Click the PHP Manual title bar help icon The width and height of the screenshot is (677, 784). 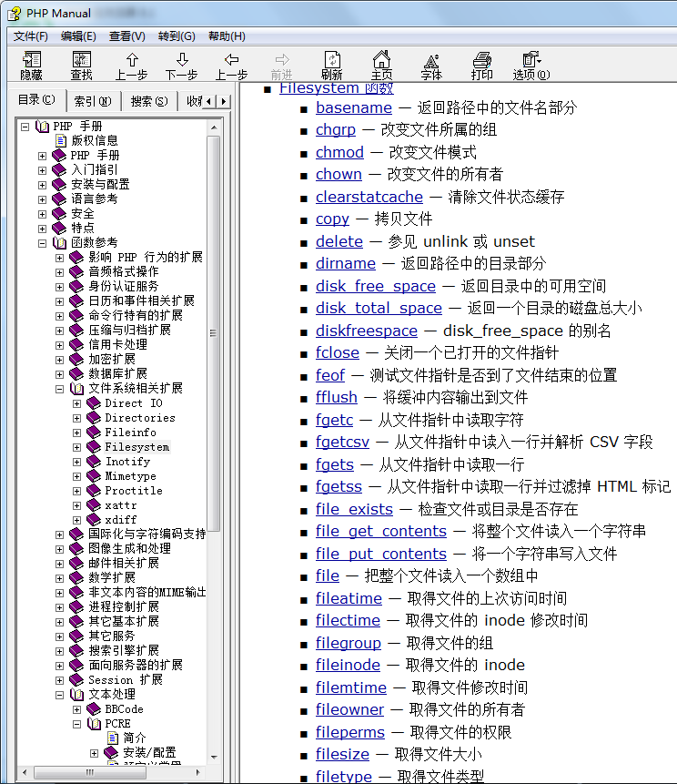(15, 14)
